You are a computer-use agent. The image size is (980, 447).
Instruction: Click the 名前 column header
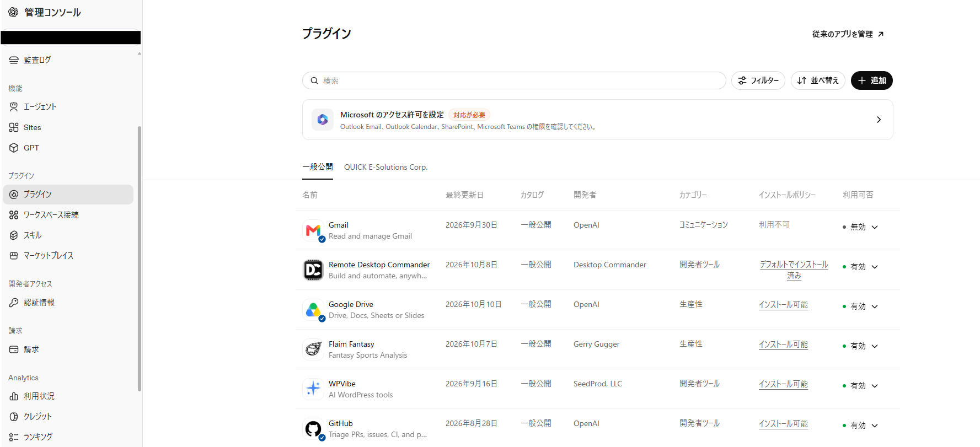310,195
